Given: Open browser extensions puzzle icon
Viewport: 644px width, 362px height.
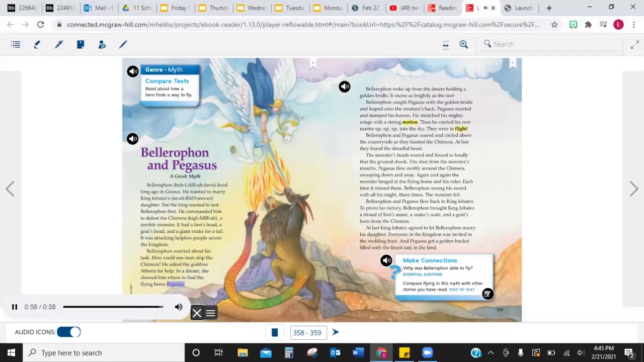Looking at the screenshot, I should click(588, 25).
